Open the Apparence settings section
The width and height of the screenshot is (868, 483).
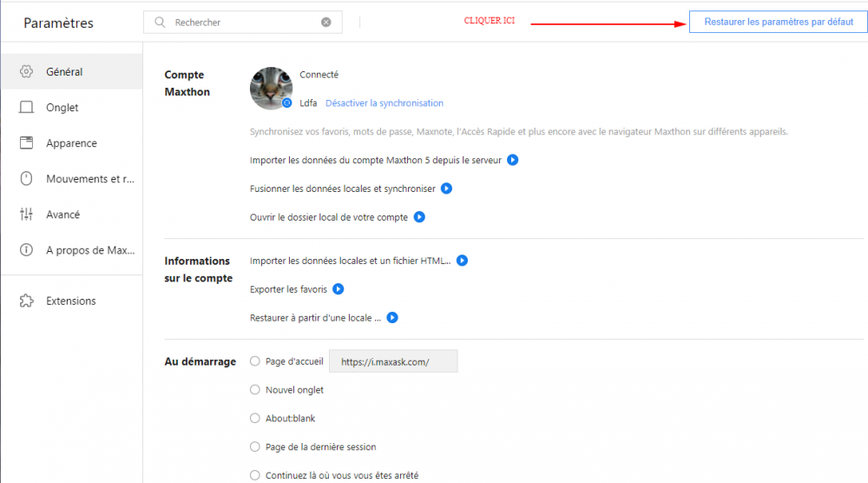71,143
